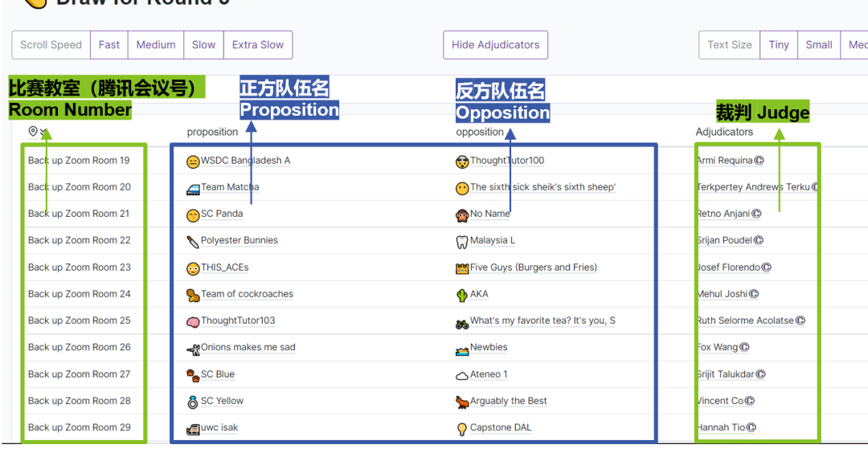Select Medium scroll speed option
The width and height of the screenshot is (868, 457).
tap(156, 45)
